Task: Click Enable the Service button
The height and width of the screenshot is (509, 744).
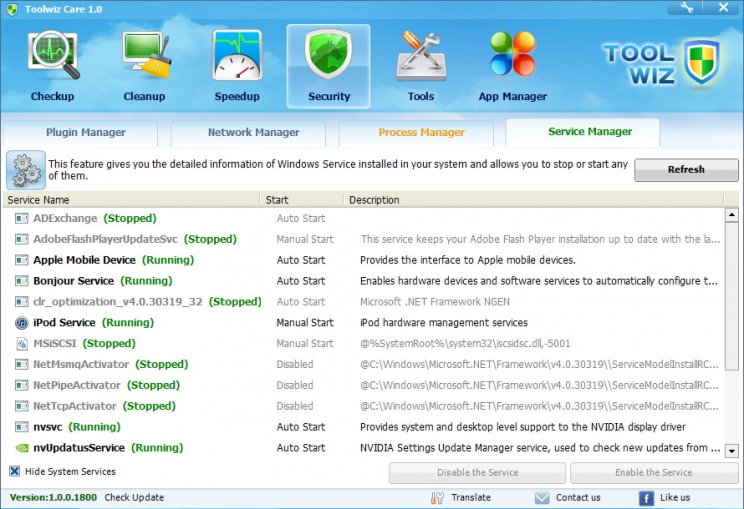Action: (x=654, y=472)
